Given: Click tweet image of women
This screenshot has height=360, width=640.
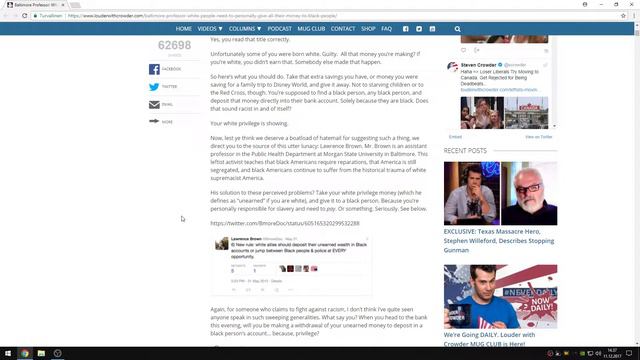Looking at the screenshot, I should coord(482,113).
